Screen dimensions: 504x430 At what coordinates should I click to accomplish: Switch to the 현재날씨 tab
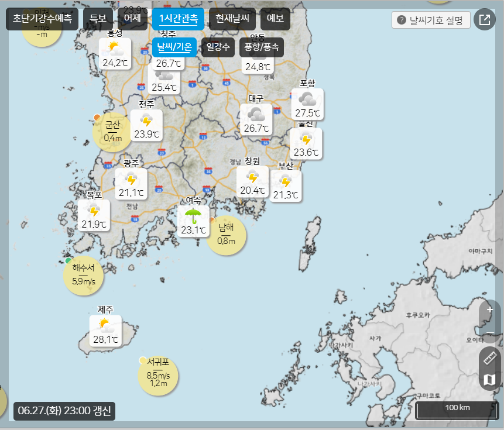point(232,19)
